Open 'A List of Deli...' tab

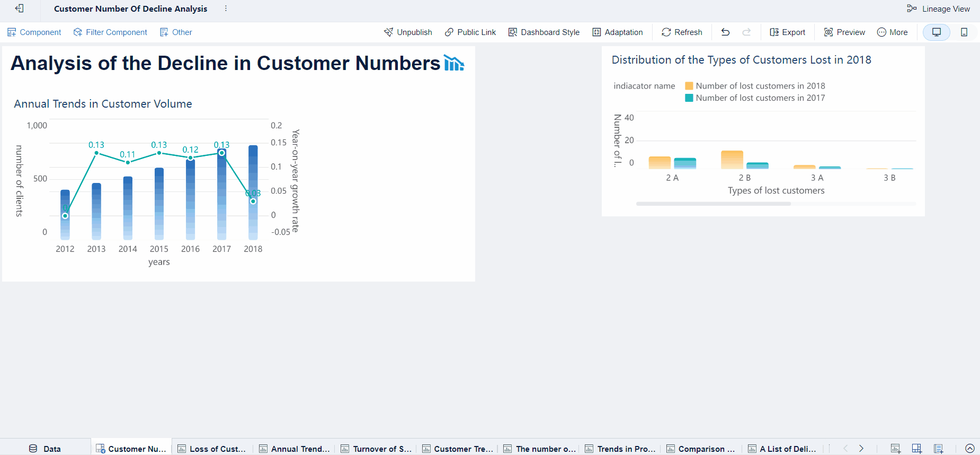pyautogui.click(x=783, y=449)
